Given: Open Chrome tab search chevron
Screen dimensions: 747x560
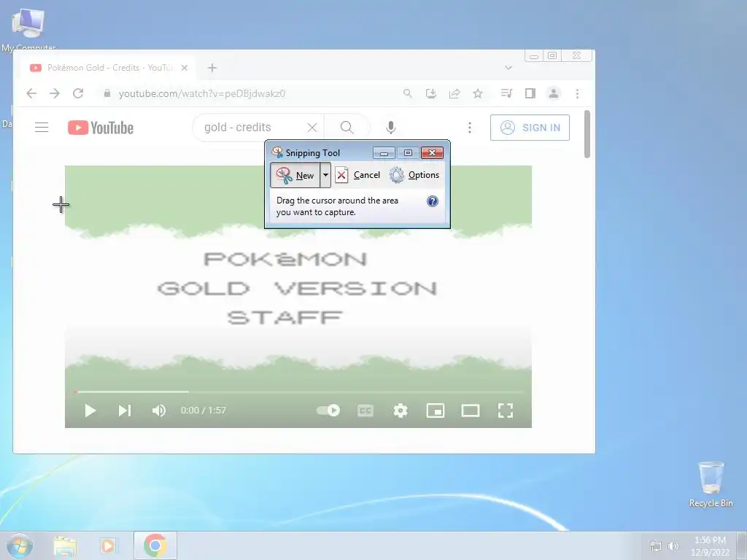Looking at the screenshot, I should [508, 68].
